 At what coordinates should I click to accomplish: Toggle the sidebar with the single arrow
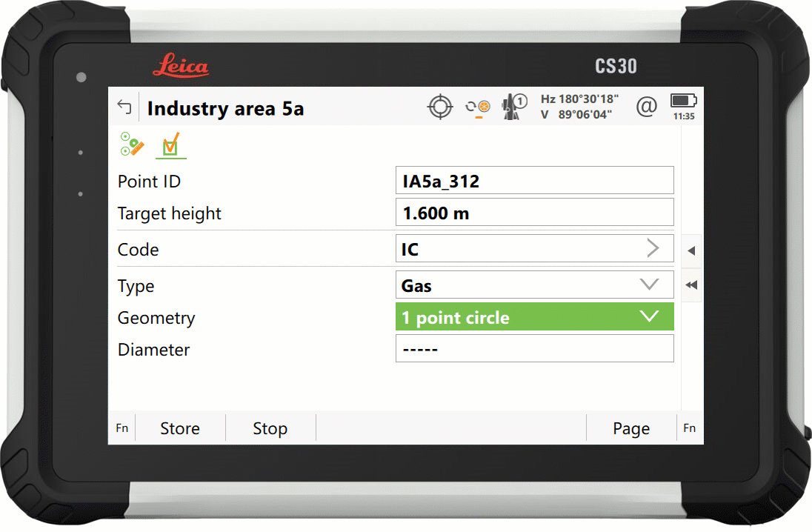[690, 250]
